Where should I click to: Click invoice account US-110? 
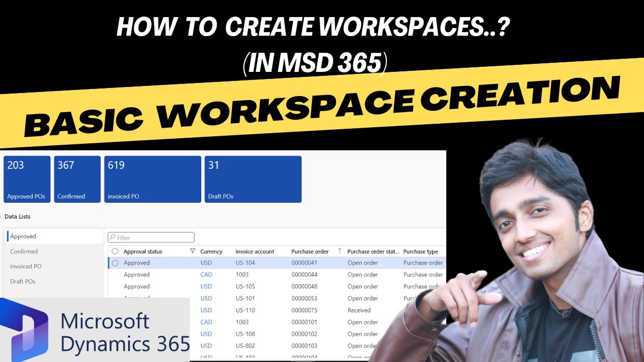coord(246,310)
